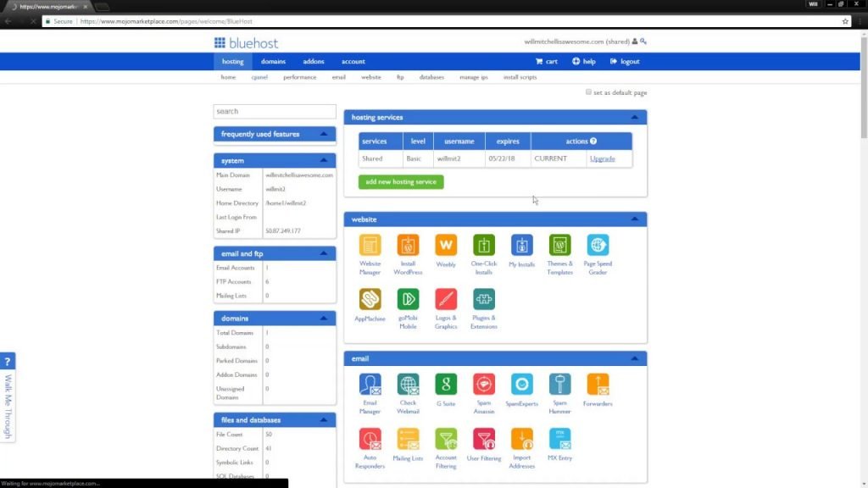Launch Install WordPress

click(x=408, y=245)
